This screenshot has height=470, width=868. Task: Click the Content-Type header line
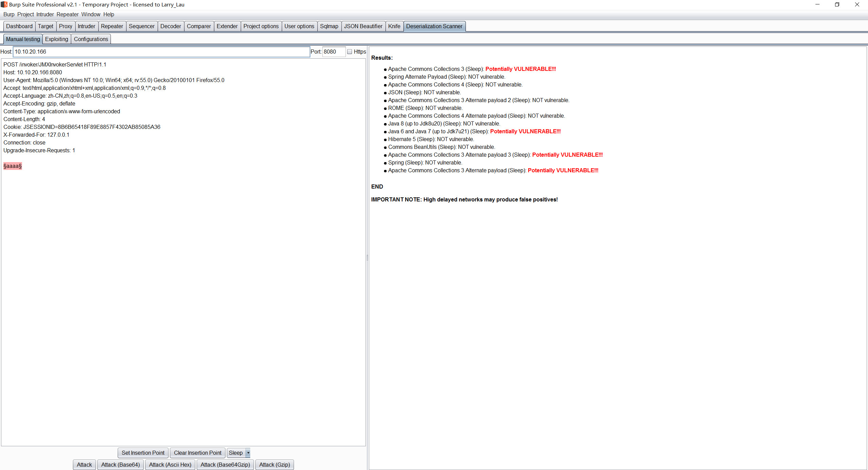coord(62,111)
